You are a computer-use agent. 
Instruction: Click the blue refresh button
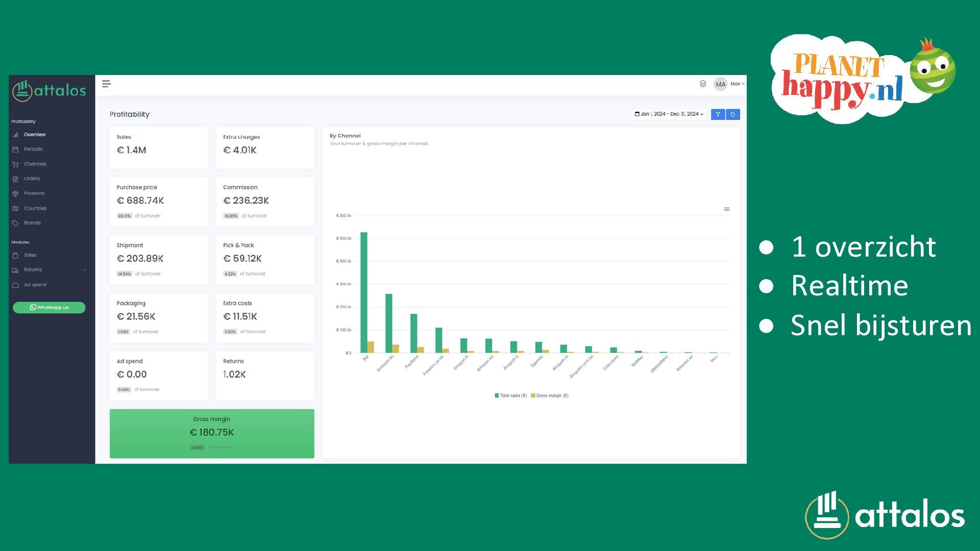point(733,114)
